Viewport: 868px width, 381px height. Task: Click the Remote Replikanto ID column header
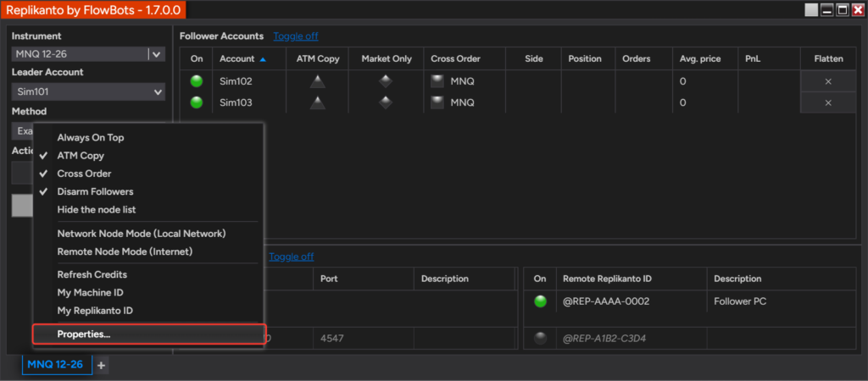(632, 279)
